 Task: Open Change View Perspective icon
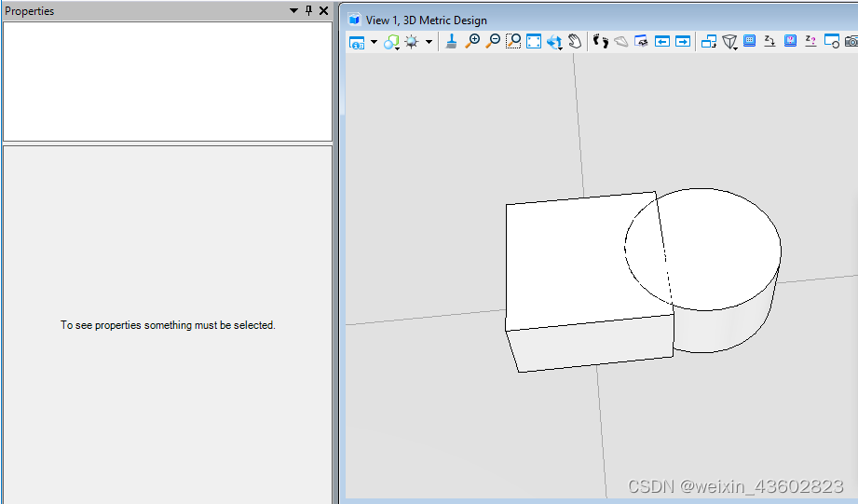(729, 42)
